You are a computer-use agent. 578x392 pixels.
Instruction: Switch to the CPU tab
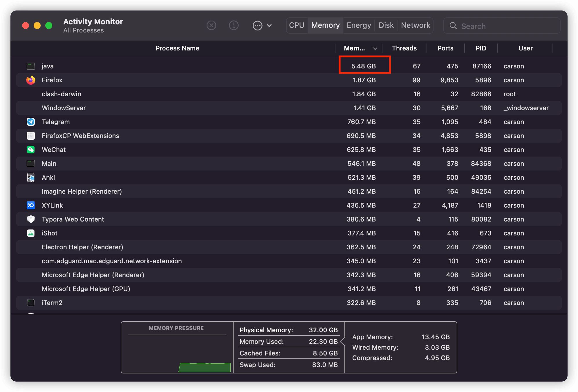(297, 26)
